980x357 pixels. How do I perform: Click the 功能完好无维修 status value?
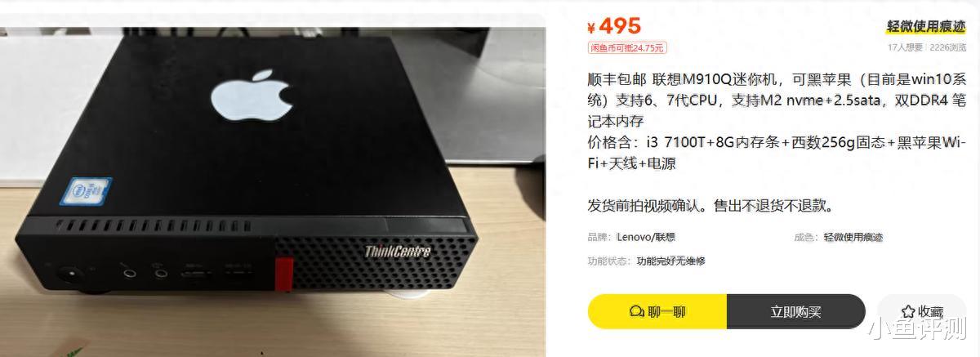[x=670, y=261]
